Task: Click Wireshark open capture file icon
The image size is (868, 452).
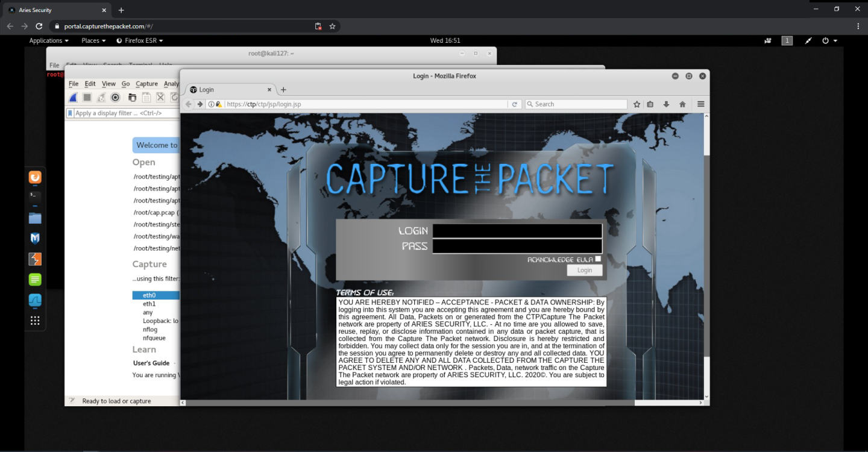Action: coord(132,97)
